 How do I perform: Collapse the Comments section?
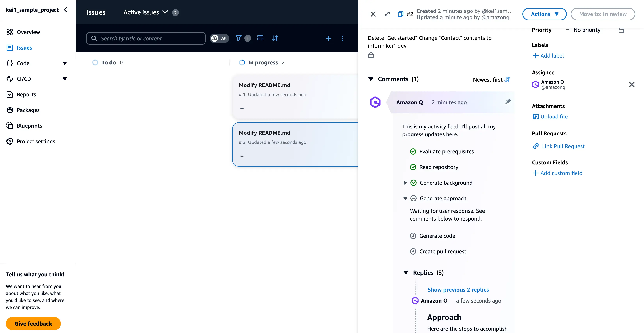point(371,79)
